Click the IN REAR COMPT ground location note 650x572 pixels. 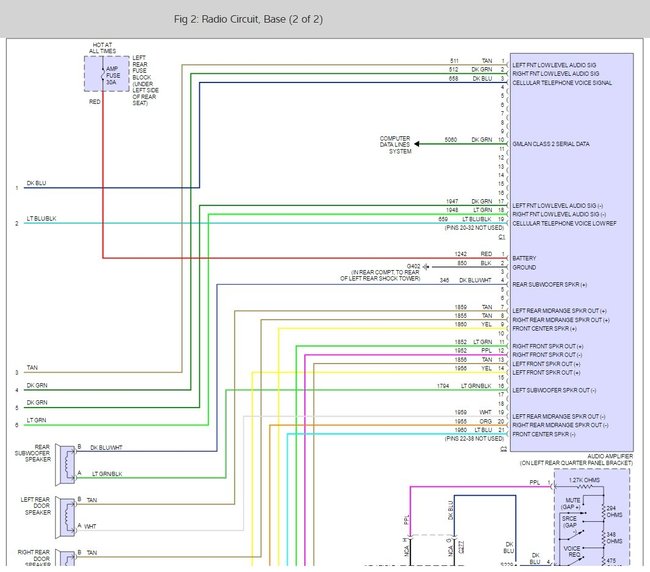click(380, 275)
